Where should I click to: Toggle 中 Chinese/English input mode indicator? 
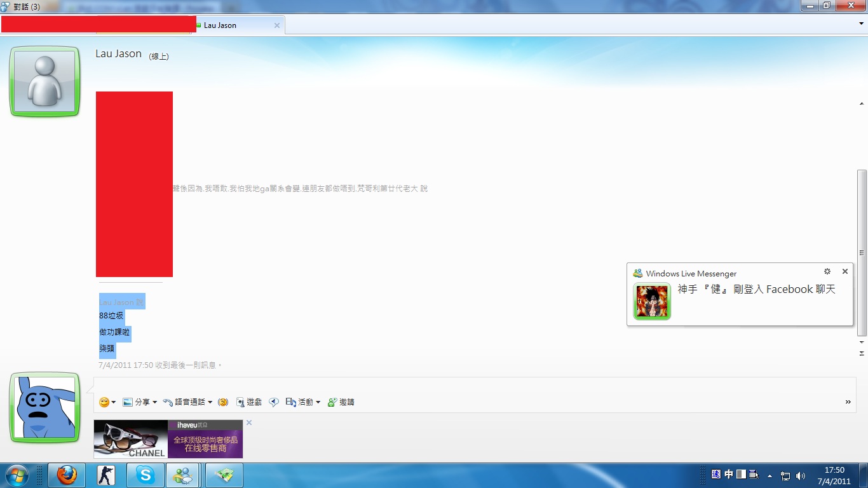tap(729, 475)
